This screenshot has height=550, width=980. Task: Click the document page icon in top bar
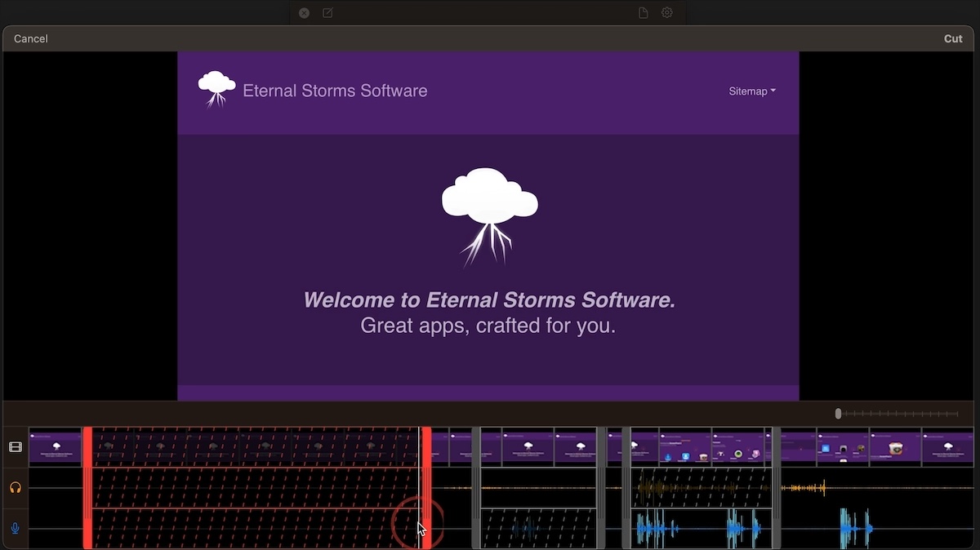(x=644, y=13)
